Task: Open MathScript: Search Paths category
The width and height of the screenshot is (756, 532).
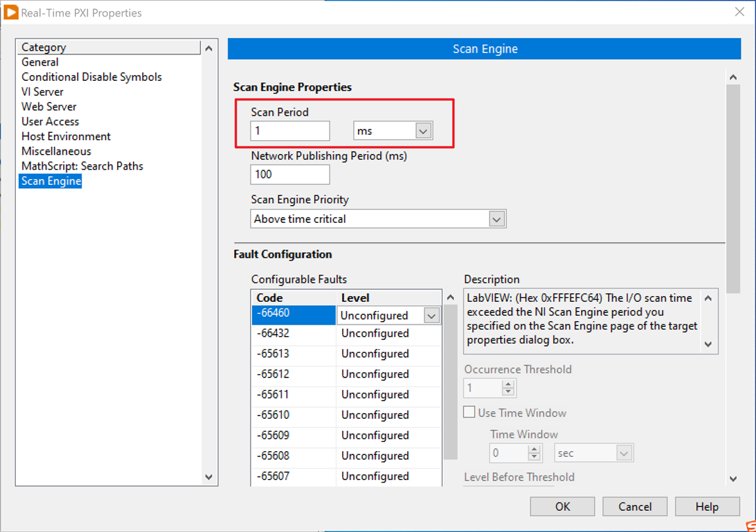Action: pyautogui.click(x=82, y=166)
